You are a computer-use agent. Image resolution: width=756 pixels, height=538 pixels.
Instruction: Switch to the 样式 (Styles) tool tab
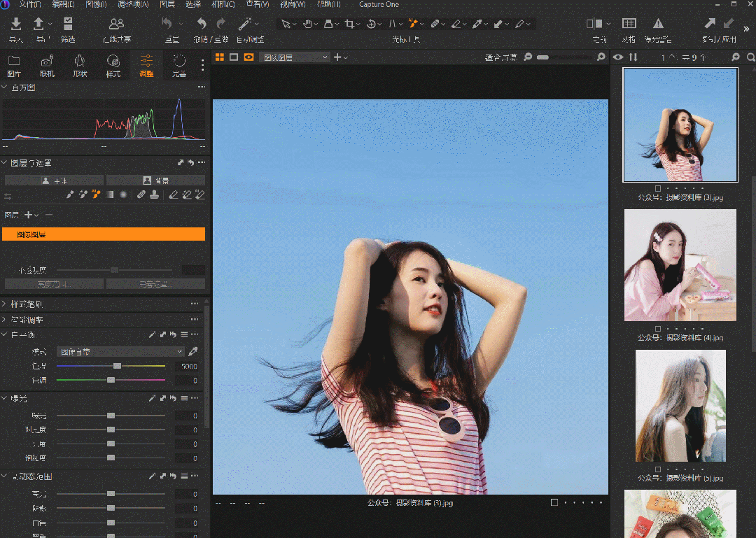[x=113, y=65]
